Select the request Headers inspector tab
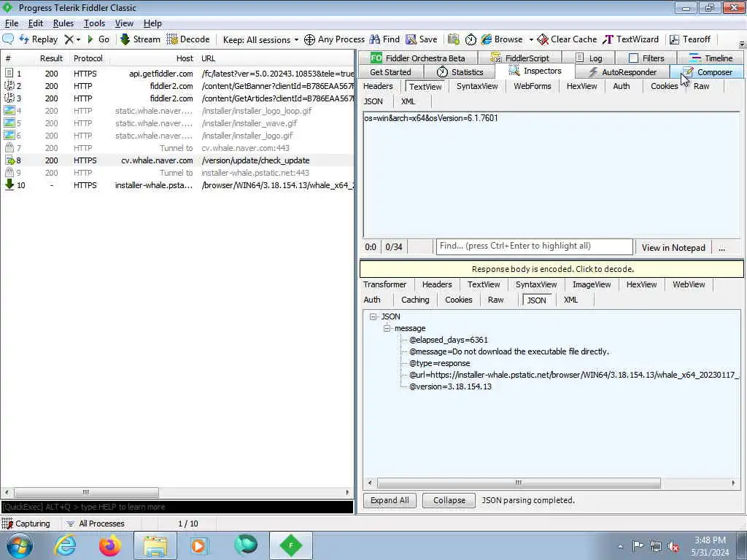This screenshot has width=747, height=560. click(378, 86)
